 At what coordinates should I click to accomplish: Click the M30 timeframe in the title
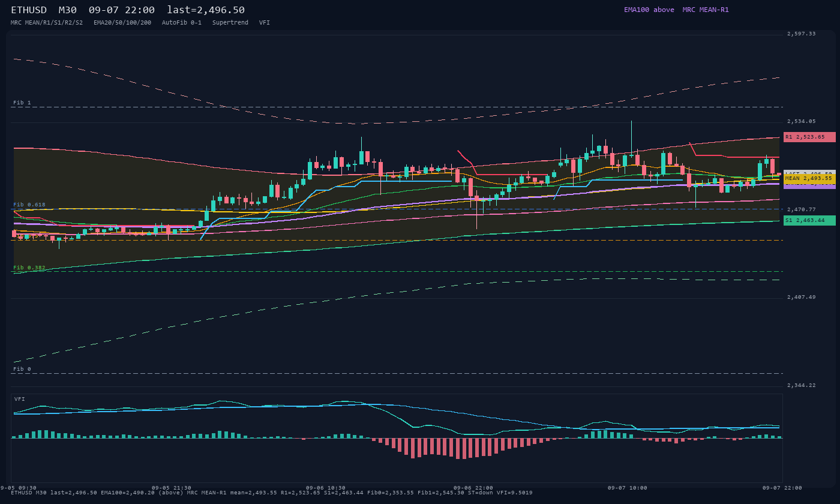coord(67,10)
